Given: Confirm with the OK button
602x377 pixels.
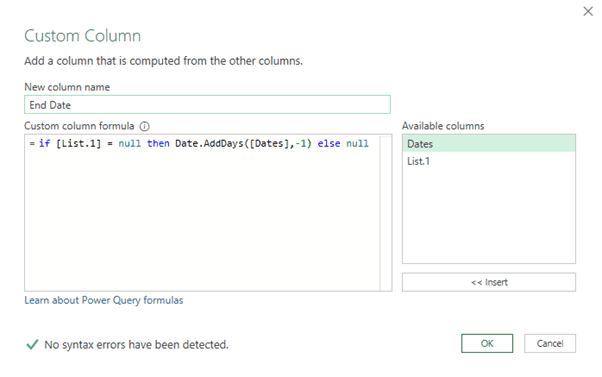Looking at the screenshot, I should click(487, 343).
